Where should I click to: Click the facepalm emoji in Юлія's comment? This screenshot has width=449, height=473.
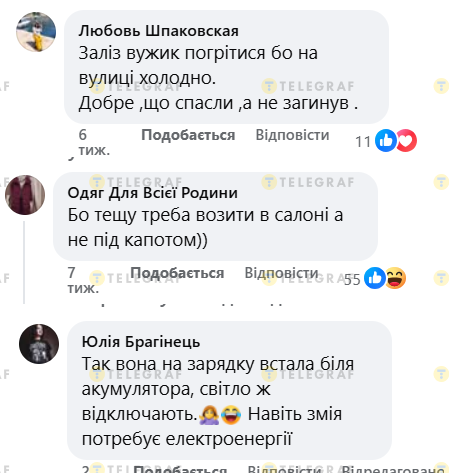click(x=209, y=414)
